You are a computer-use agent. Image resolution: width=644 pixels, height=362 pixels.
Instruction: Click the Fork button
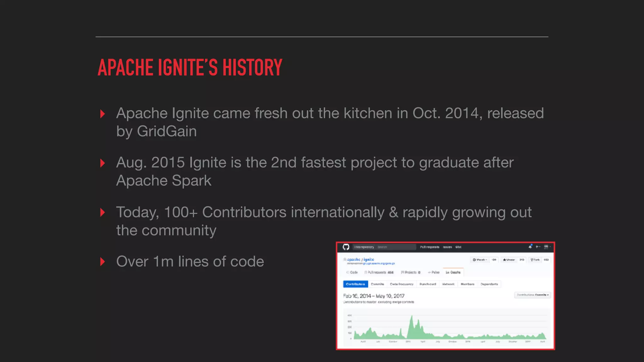[x=535, y=260]
